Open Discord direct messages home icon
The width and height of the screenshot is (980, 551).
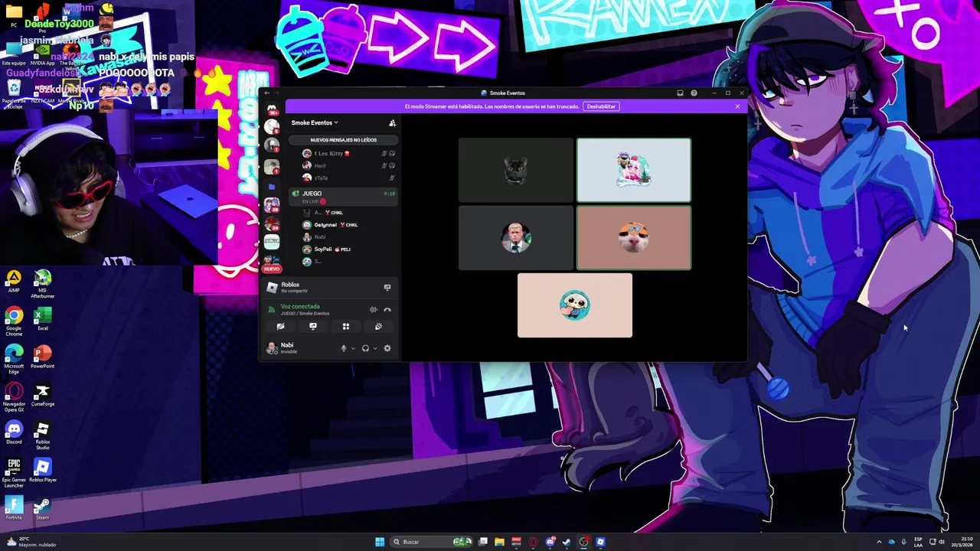(x=272, y=109)
